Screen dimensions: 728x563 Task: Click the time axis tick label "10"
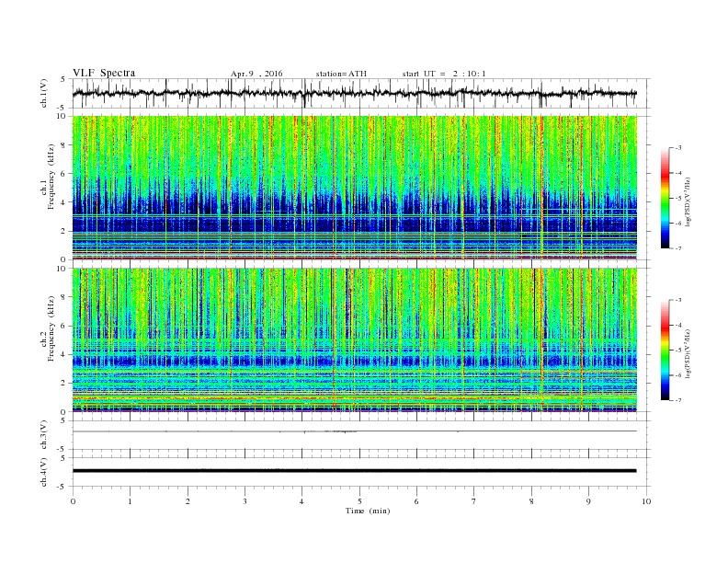coord(646,501)
